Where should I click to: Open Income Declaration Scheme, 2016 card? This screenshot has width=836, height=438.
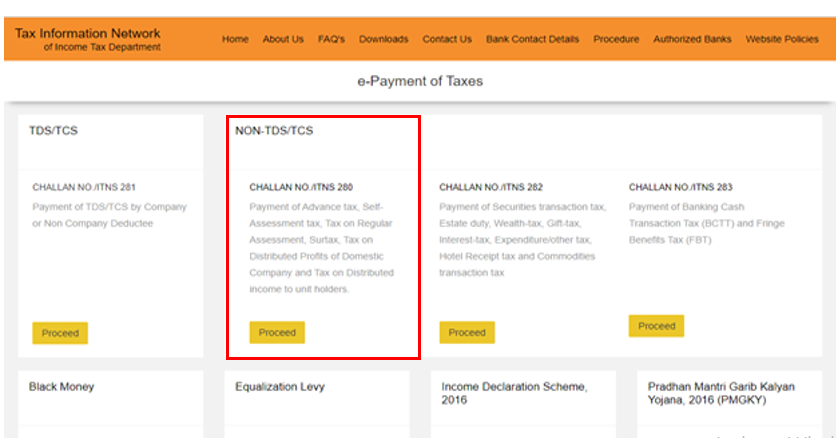514,393
